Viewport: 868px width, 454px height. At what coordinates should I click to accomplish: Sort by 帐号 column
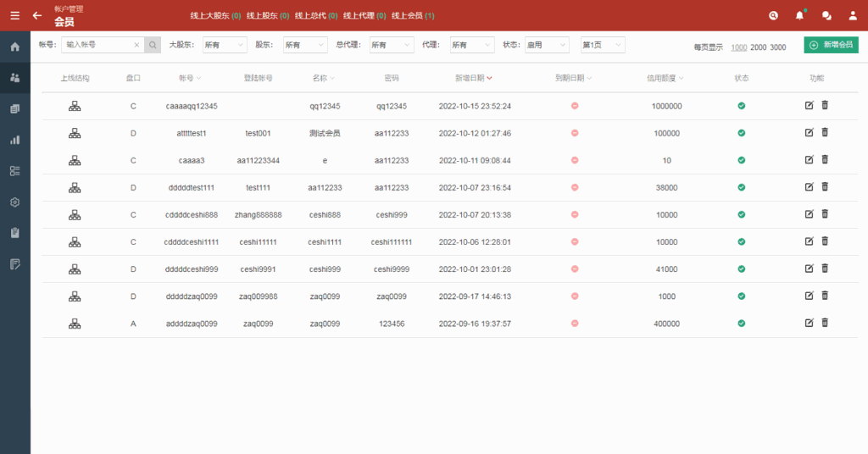pyautogui.click(x=190, y=78)
